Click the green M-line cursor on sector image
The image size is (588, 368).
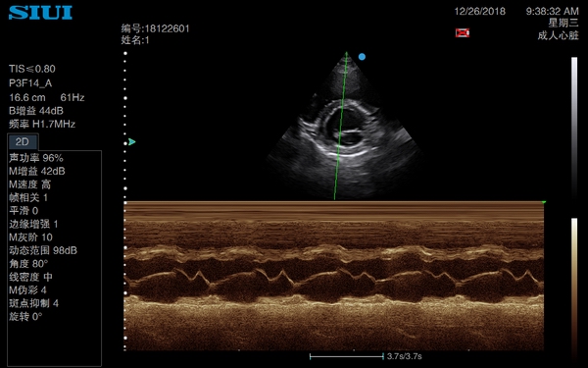pos(340,126)
